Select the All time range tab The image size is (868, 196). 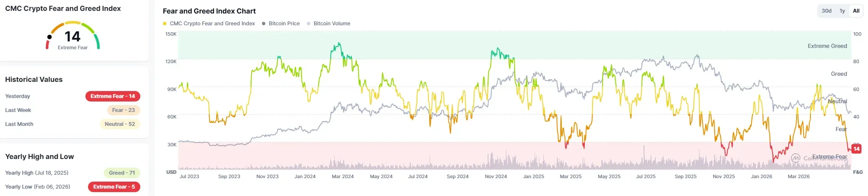[856, 11]
